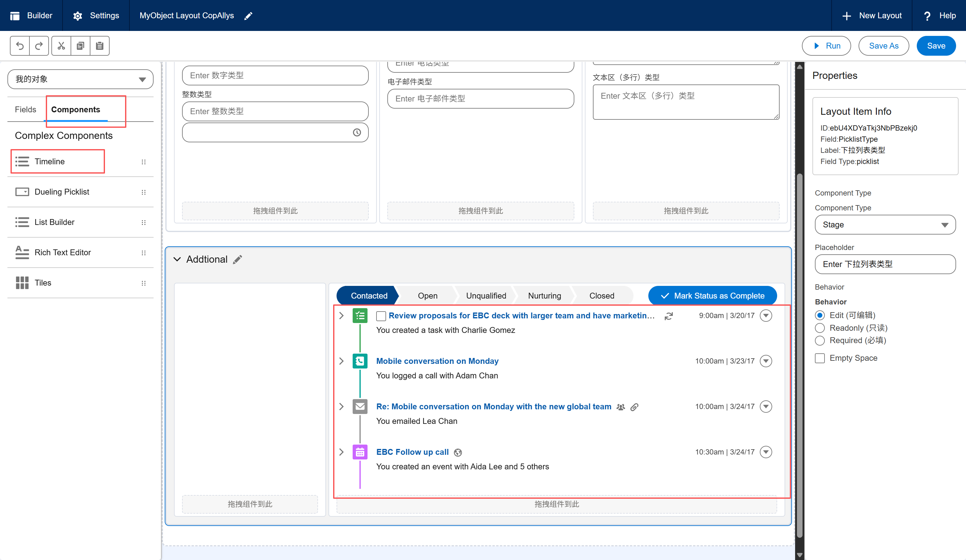Image resolution: width=966 pixels, height=560 pixels.
Task: Click the Builder layout icon
Action: tap(15, 16)
